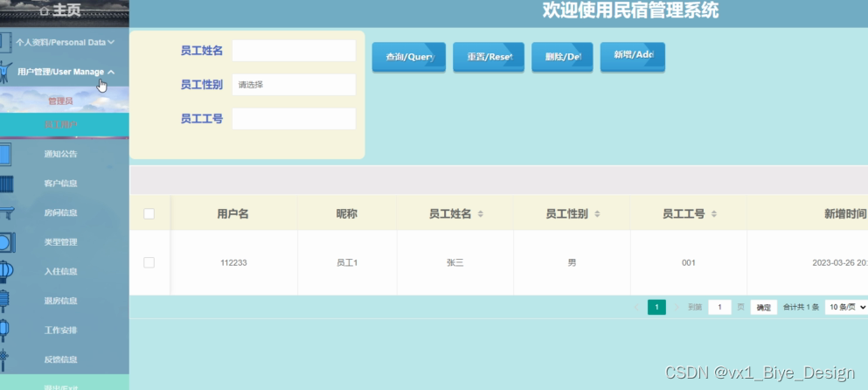Open 房间信息 menu item
The width and height of the screenshot is (868, 390).
point(60,212)
